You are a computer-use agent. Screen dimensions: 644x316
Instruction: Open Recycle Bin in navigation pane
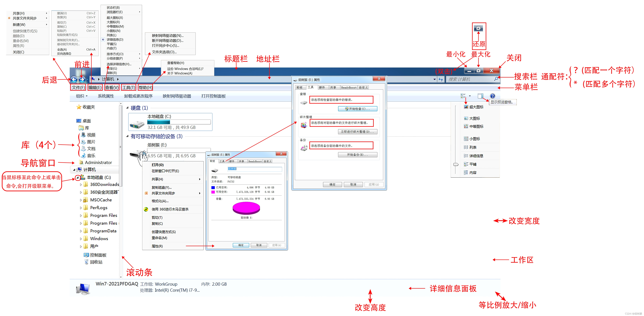[x=96, y=262]
